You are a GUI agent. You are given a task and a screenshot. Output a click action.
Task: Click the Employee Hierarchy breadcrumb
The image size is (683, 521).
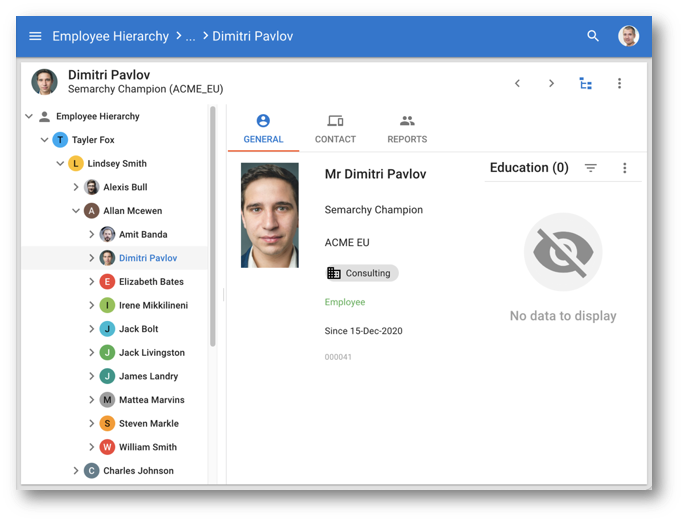110,36
